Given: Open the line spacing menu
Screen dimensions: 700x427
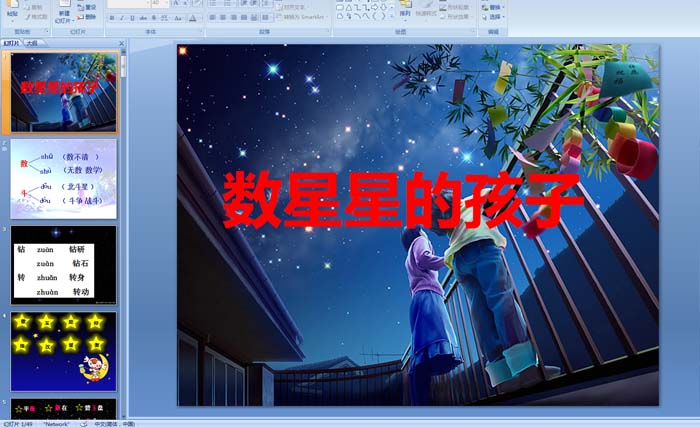Looking at the screenshot, I should (266, 3).
